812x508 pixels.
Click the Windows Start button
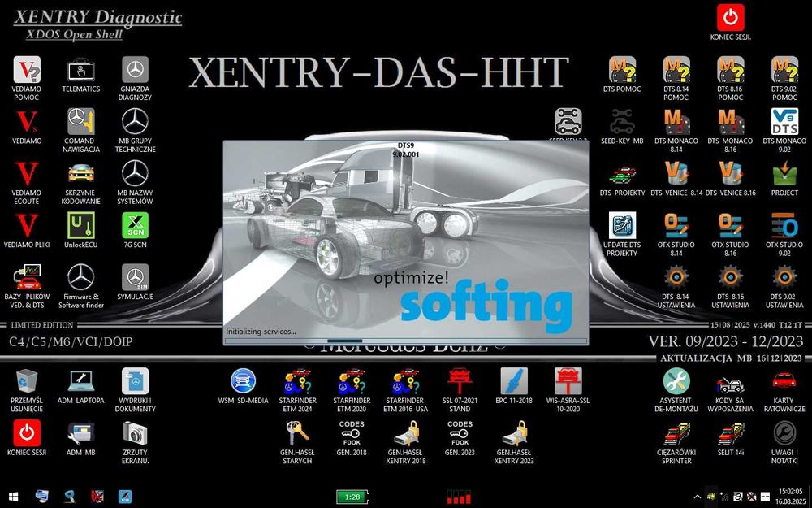14,497
